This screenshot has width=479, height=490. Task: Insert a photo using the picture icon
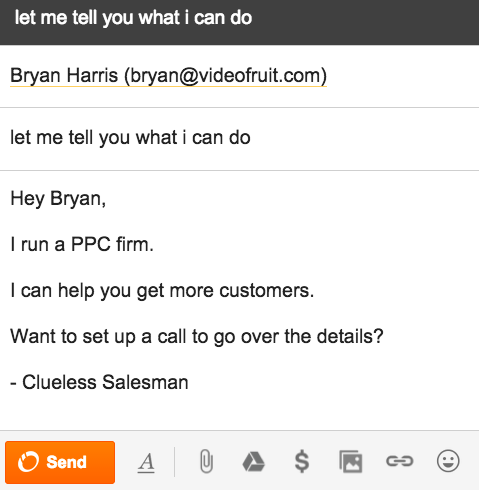coord(350,462)
